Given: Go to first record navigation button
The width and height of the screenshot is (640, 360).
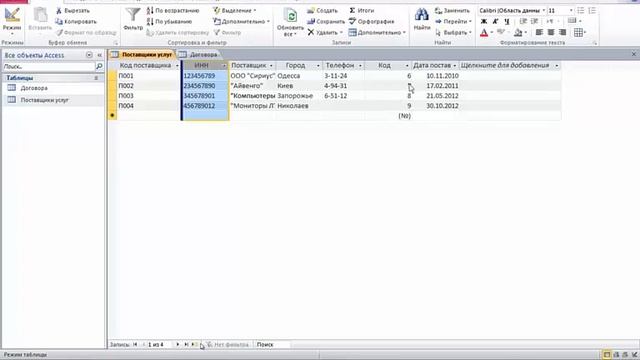Looking at the screenshot, I should point(135,345).
